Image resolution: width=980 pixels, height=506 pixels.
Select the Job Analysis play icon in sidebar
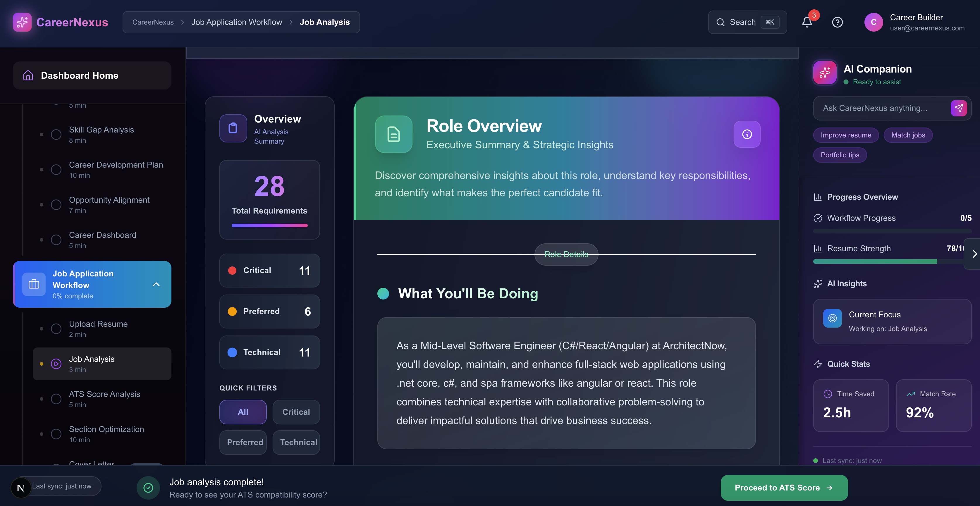point(56,364)
